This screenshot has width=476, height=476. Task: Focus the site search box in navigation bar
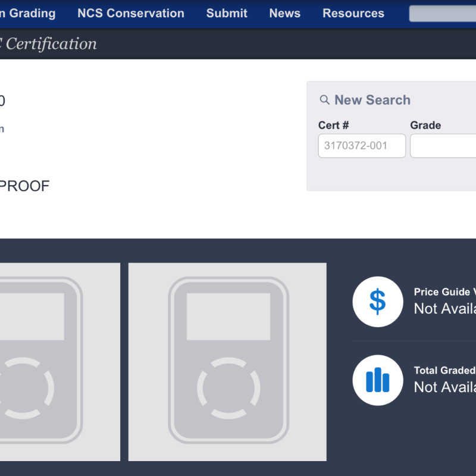[442, 14]
